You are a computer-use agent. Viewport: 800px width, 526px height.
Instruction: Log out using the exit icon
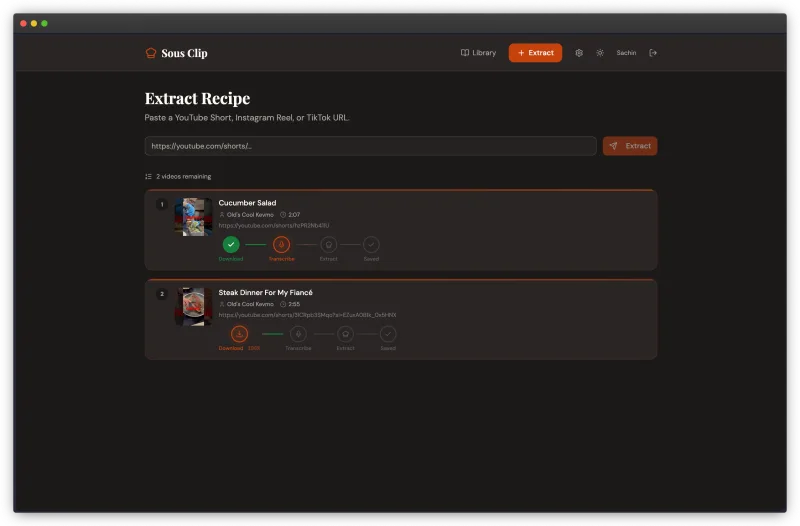pos(653,53)
